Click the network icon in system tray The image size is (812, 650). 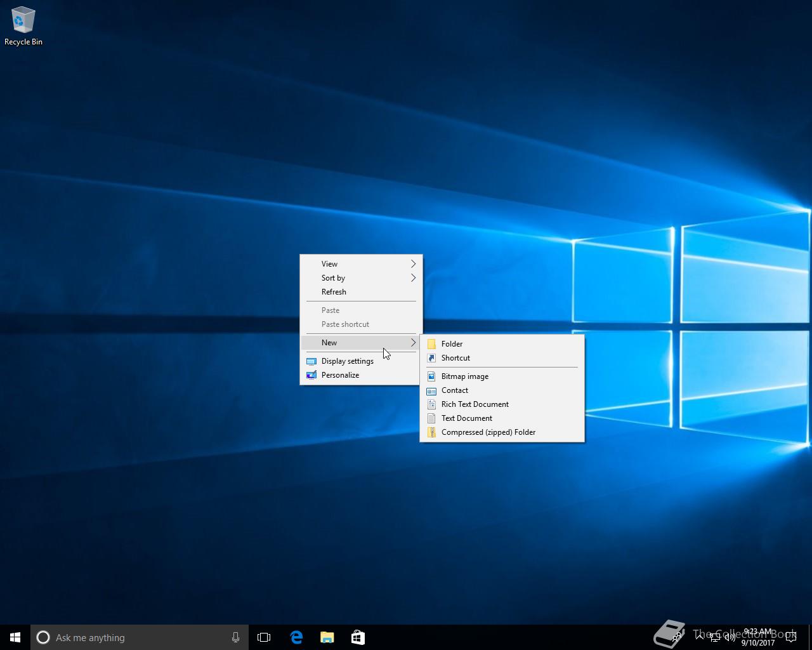(714, 637)
